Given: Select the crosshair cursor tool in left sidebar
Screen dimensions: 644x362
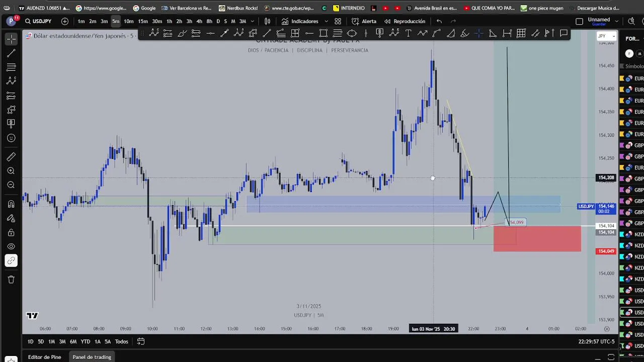Looking at the screenshot, I should (x=11, y=39).
